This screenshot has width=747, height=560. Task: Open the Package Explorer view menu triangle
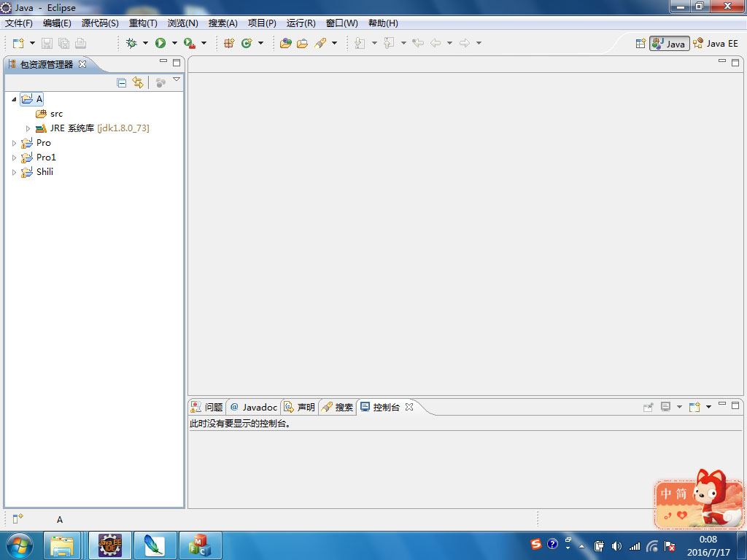pyautogui.click(x=177, y=79)
